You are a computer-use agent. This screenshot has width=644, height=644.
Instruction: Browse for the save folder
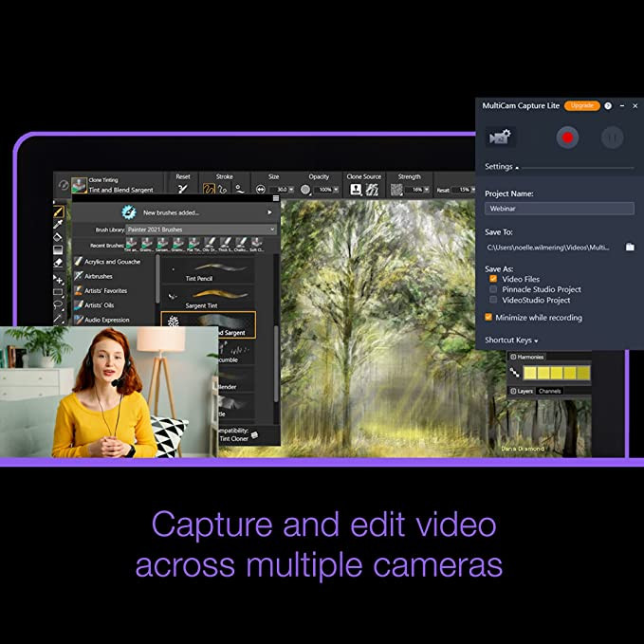(629, 247)
